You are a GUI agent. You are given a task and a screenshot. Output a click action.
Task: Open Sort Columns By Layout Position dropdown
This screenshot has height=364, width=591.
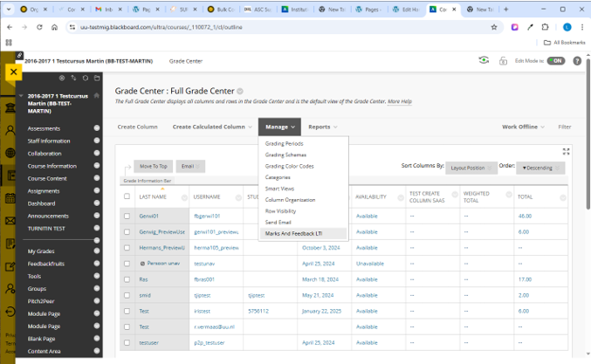coord(471,168)
